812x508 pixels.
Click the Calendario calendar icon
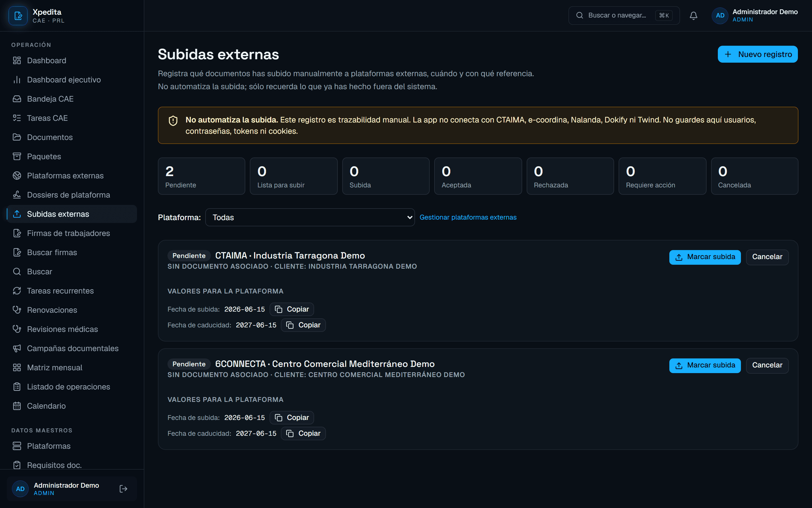coord(17,406)
